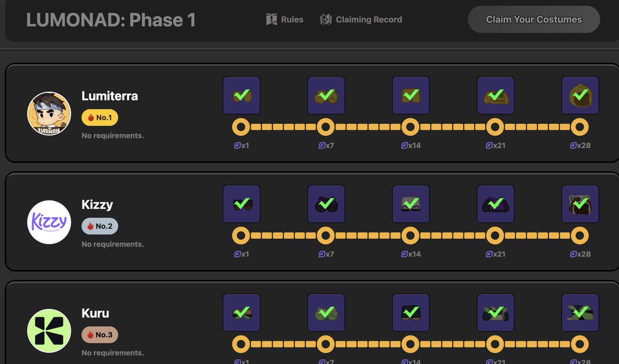Select Kuru x28 costume reward

point(580,312)
